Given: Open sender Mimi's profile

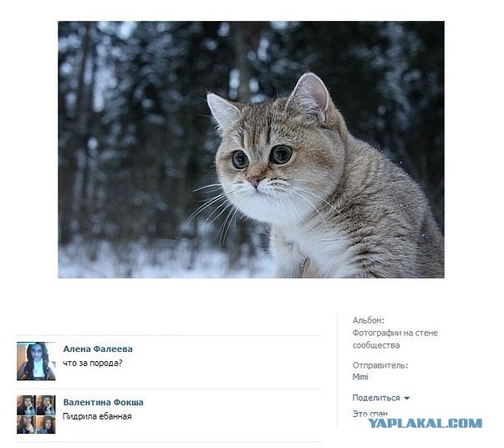Looking at the screenshot, I should pos(360,377).
